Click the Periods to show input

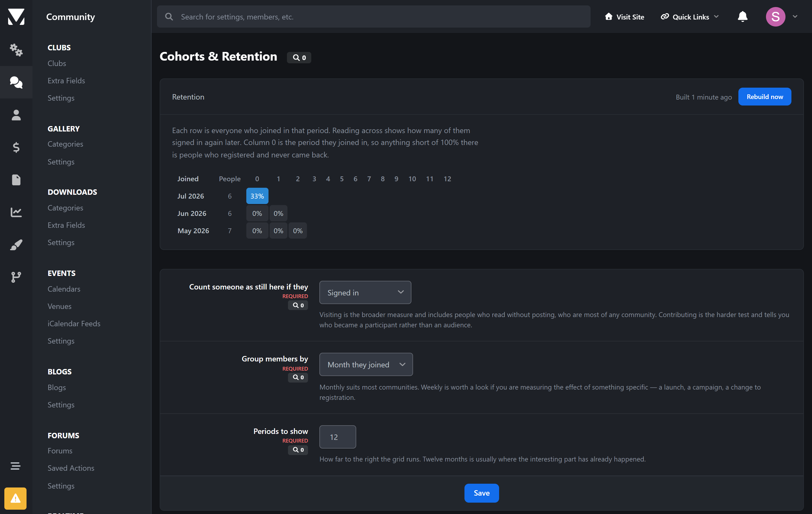pyautogui.click(x=338, y=437)
